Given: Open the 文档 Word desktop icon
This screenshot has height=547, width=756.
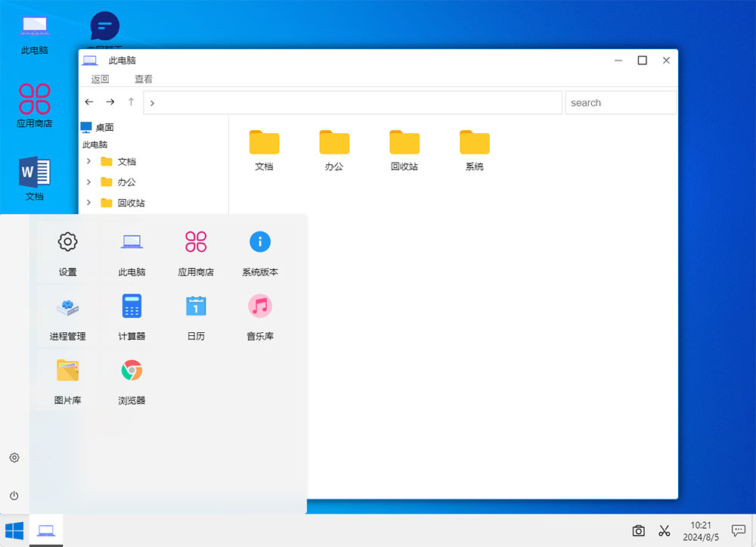Looking at the screenshot, I should [x=34, y=179].
